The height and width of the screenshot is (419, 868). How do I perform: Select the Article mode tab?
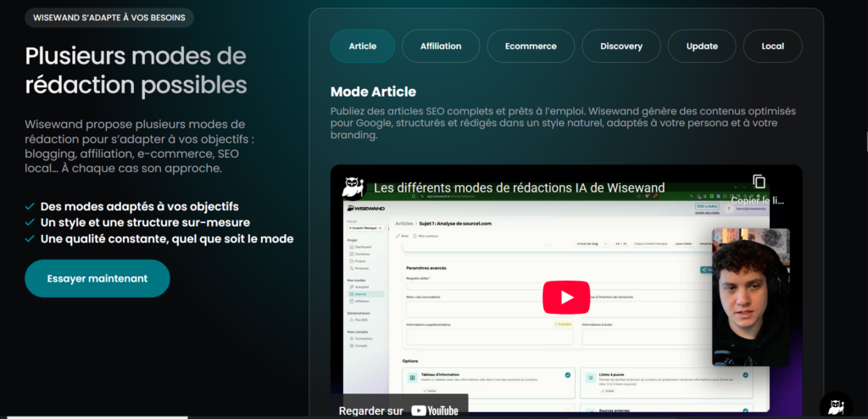pyautogui.click(x=363, y=46)
